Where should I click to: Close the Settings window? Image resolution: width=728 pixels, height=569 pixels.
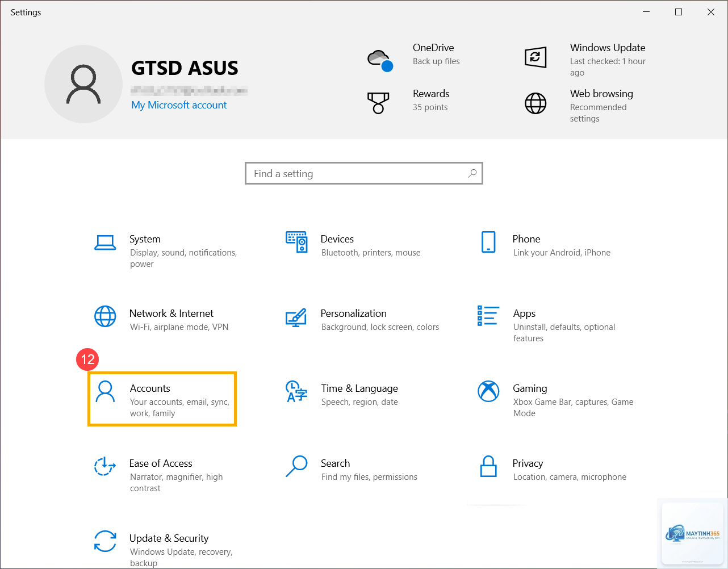coord(711,12)
